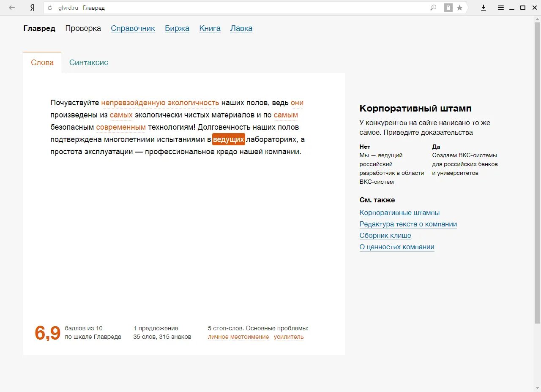Click underlined phrase непревзойденную экологичность

(x=160, y=103)
